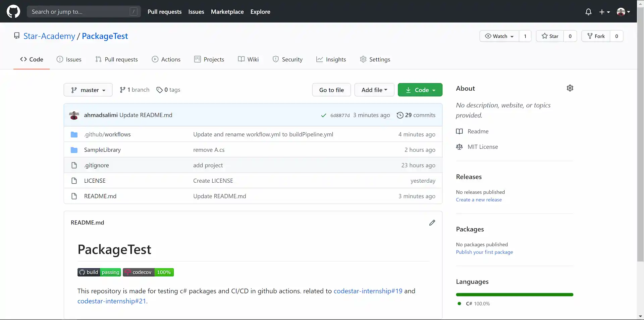View the watchers count 1
This screenshot has height=320, width=644.
click(x=525, y=36)
